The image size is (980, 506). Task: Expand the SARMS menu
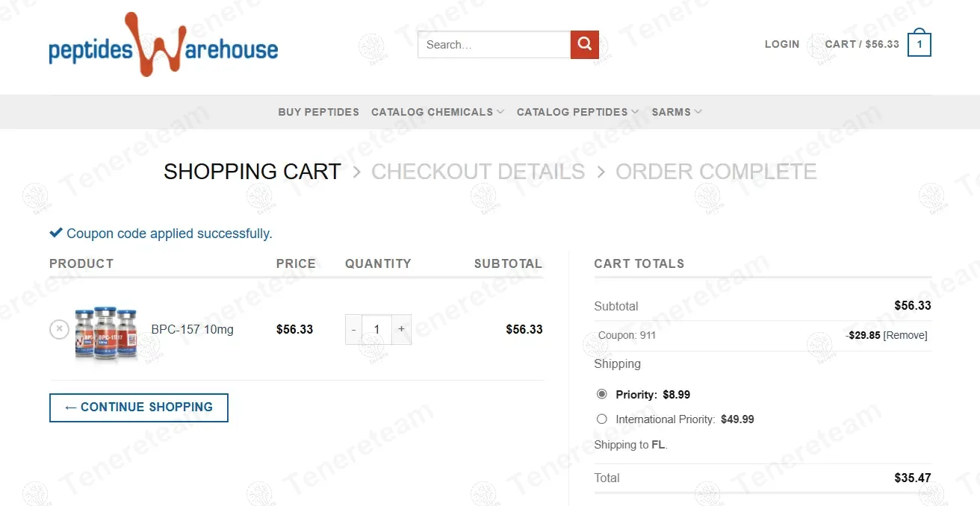(x=677, y=112)
